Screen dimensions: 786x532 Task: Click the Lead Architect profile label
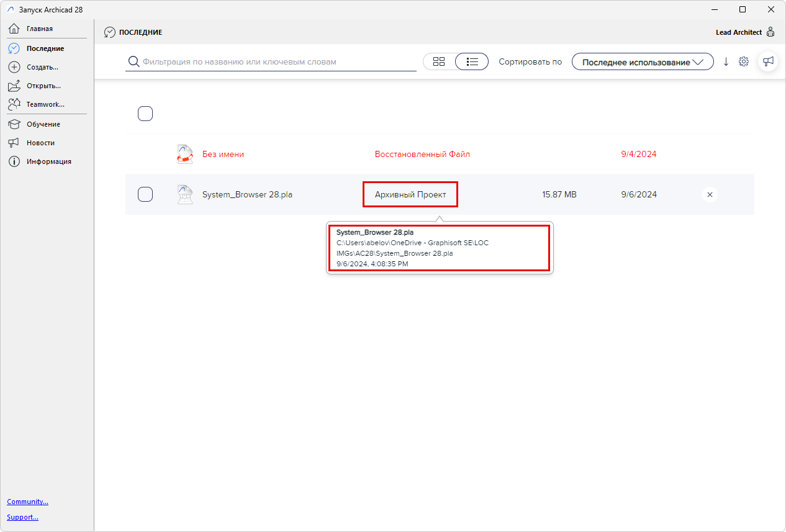tap(739, 32)
